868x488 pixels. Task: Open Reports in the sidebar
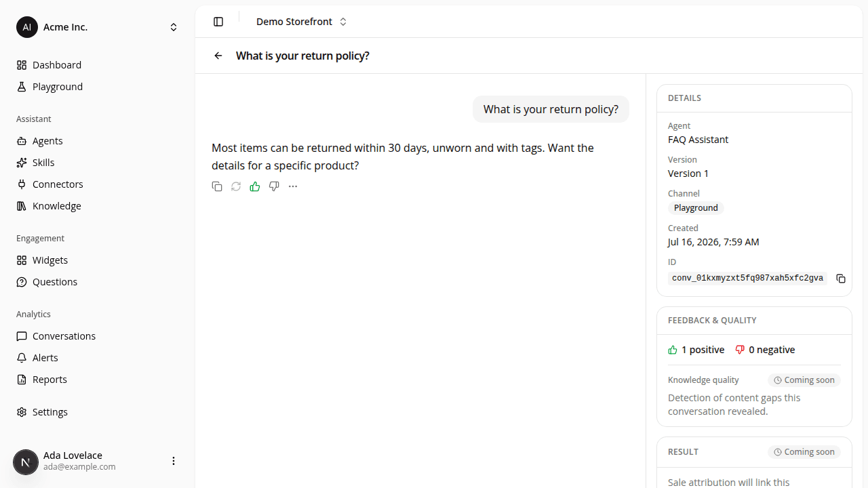click(x=98, y=380)
